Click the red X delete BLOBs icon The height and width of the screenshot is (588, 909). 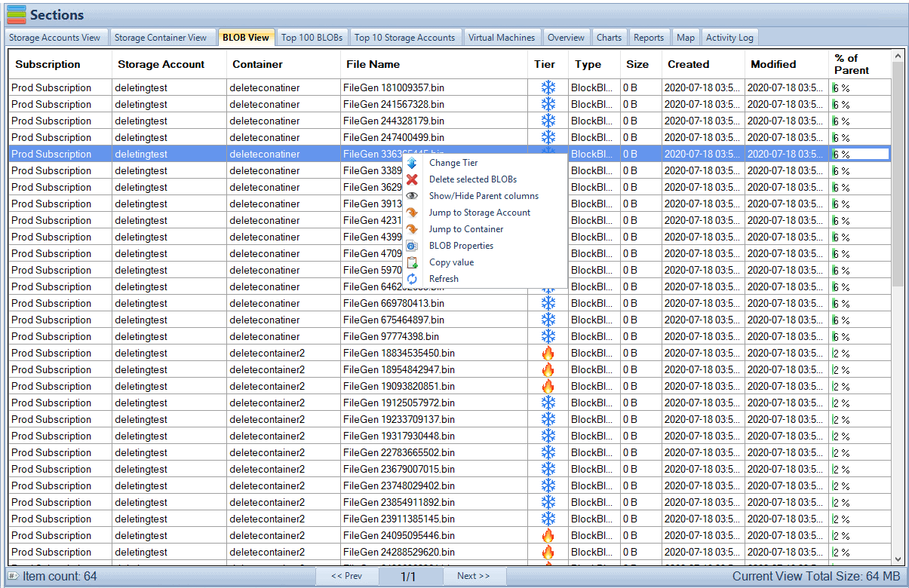tap(413, 179)
